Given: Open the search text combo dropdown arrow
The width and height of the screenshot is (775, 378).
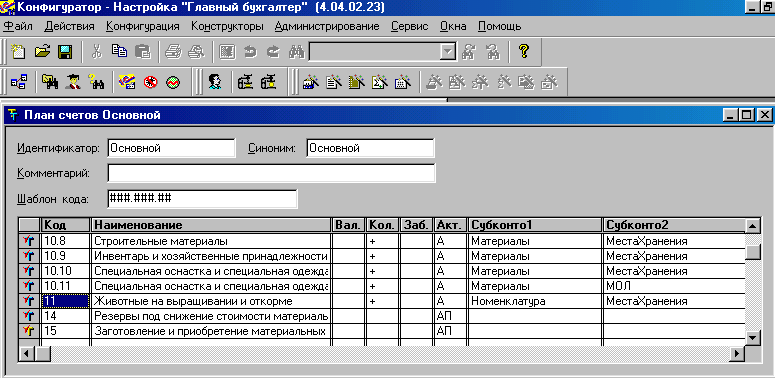Looking at the screenshot, I should tap(447, 52).
